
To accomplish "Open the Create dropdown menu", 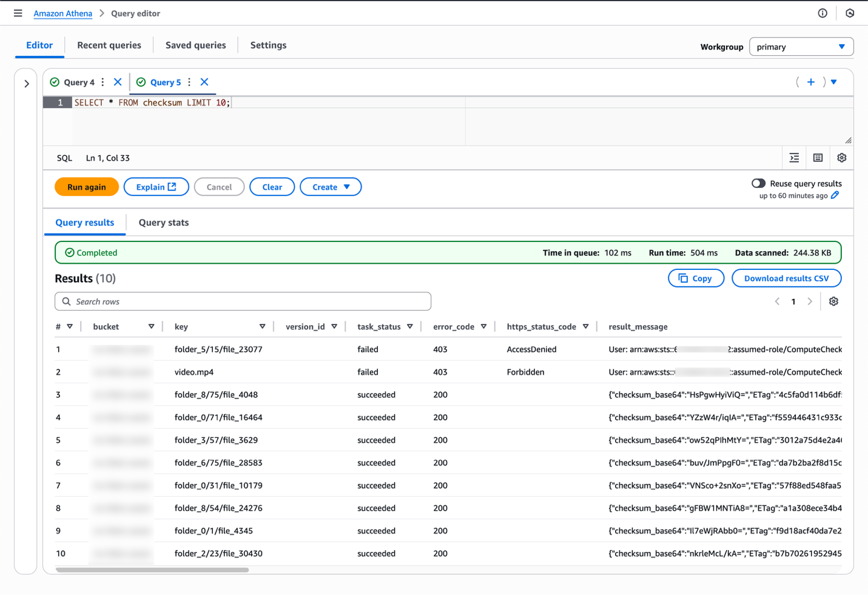I will coord(331,187).
